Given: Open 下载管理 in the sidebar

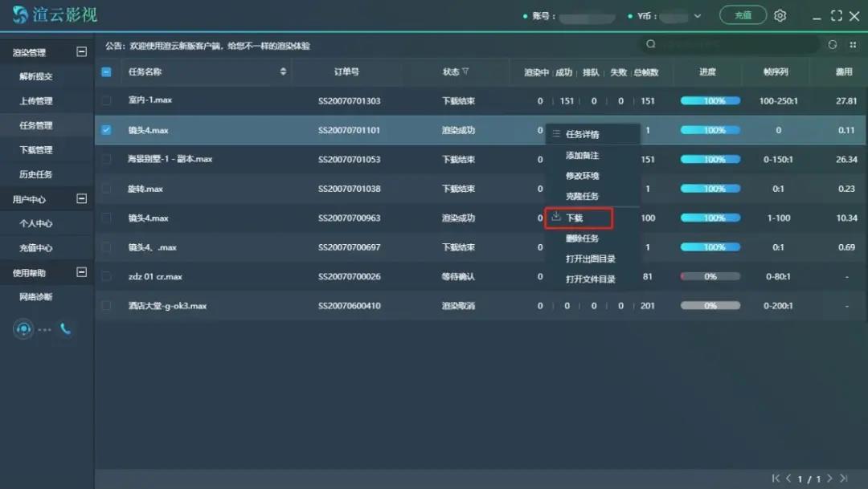Looking at the screenshot, I should click(x=36, y=150).
